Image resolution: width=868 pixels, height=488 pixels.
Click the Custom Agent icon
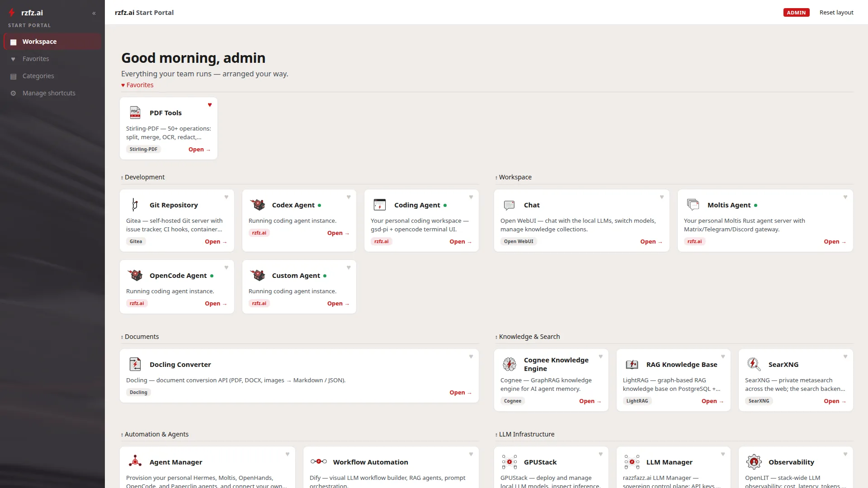pyautogui.click(x=257, y=275)
